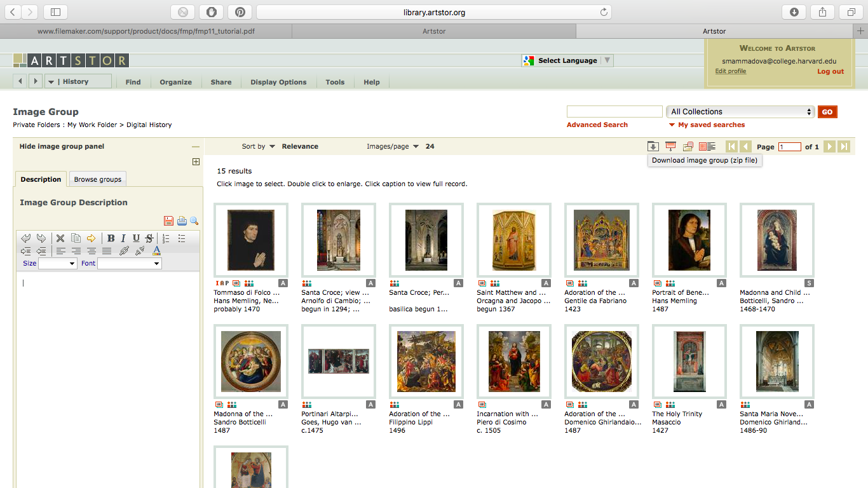This screenshot has width=868, height=488.
Task: Click the magnifier icon beside the printer
Action: coord(194,220)
